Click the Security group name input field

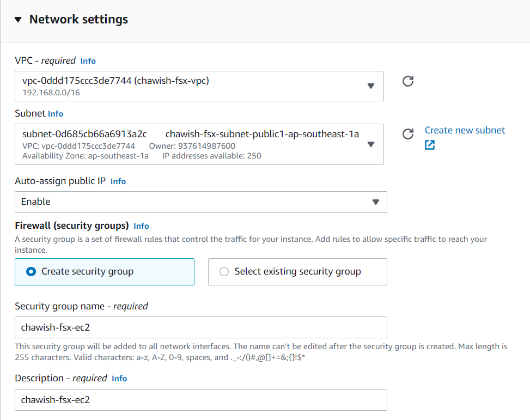point(200,327)
